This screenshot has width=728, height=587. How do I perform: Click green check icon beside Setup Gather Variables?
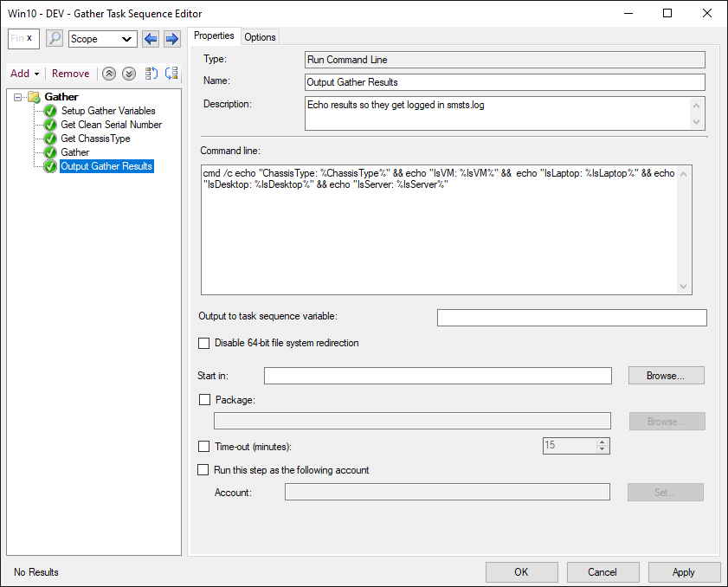50,111
